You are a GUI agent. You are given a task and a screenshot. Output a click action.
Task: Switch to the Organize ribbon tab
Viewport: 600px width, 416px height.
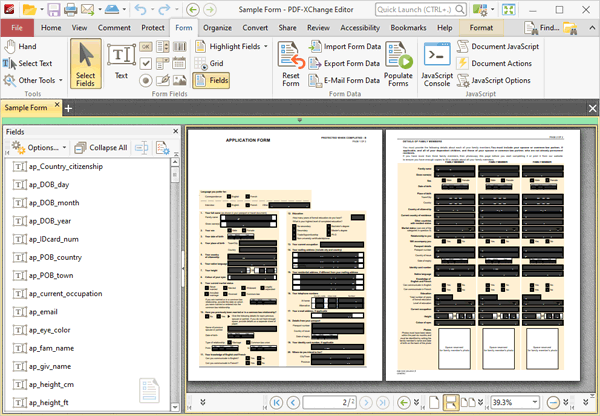coord(217,27)
